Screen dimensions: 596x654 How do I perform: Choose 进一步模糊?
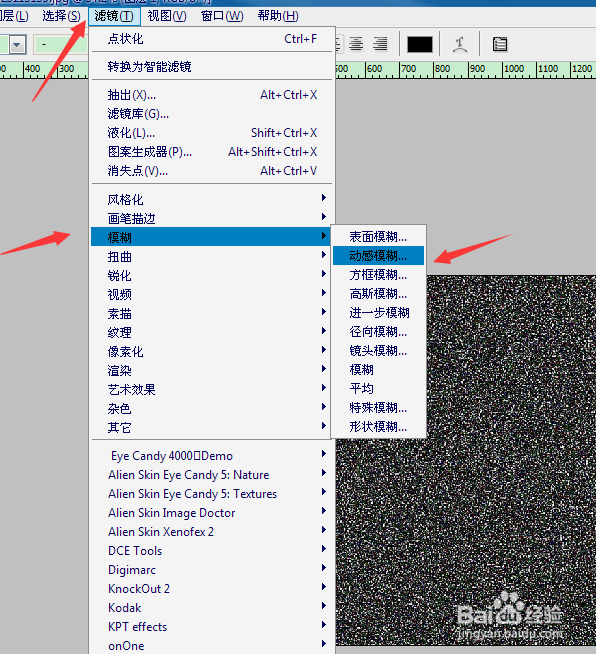tap(378, 312)
